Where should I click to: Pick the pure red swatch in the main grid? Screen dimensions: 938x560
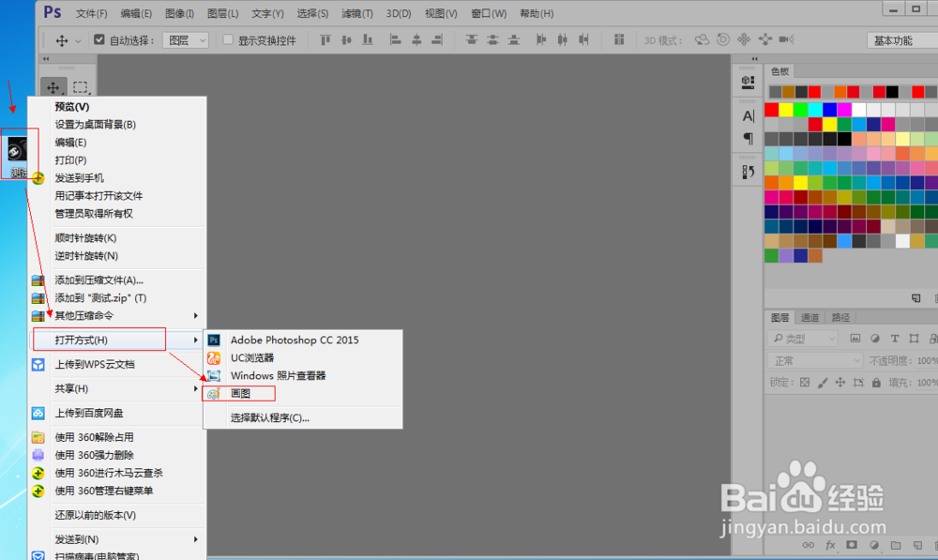coord(772,110)
